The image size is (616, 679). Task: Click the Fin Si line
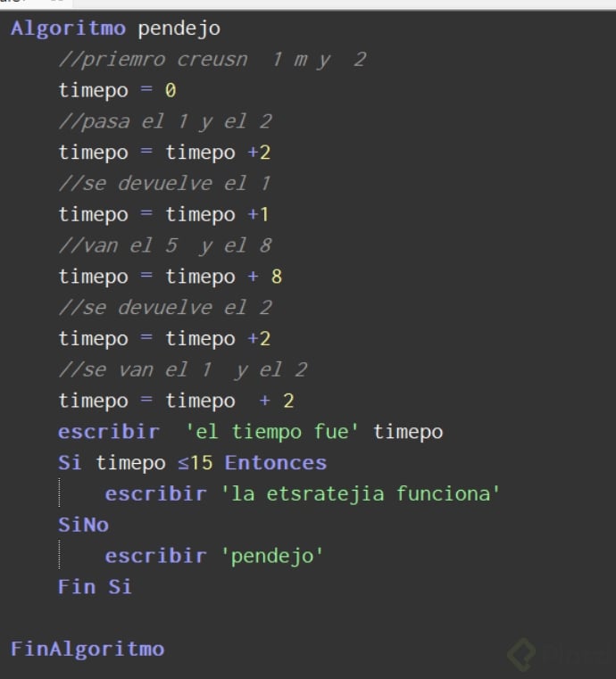pos(95,587)
